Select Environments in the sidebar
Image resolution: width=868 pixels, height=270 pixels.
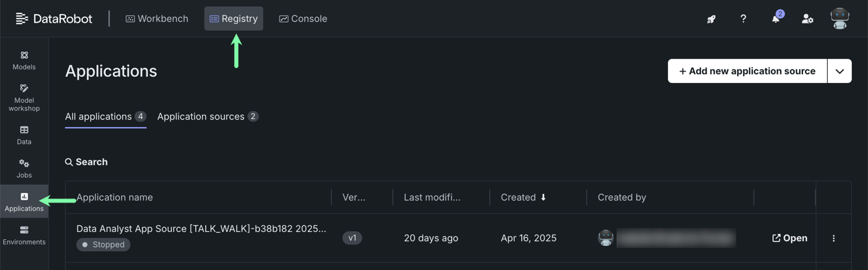24,235
